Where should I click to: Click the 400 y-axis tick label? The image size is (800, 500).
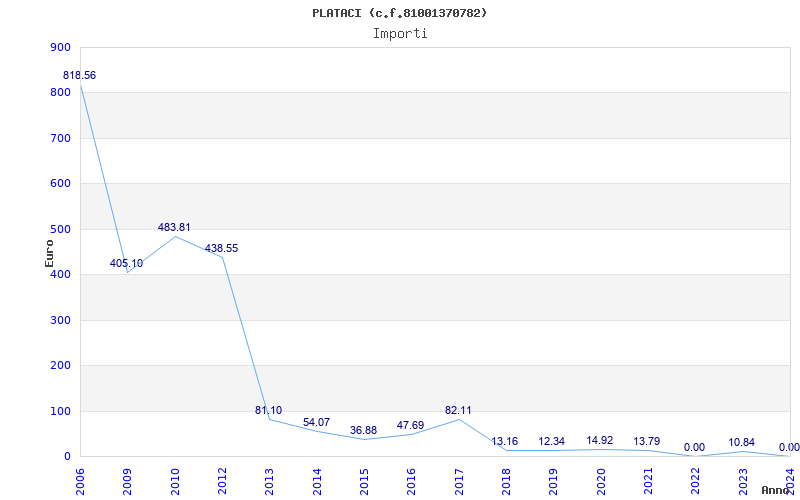tap(60, 274)
